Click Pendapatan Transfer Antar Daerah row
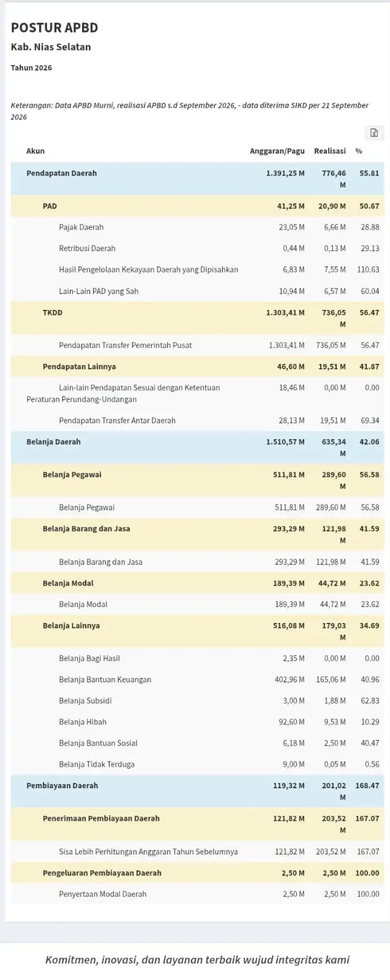Image resolution: width=390 pixels, height=980 pixels. click(197, 421)
